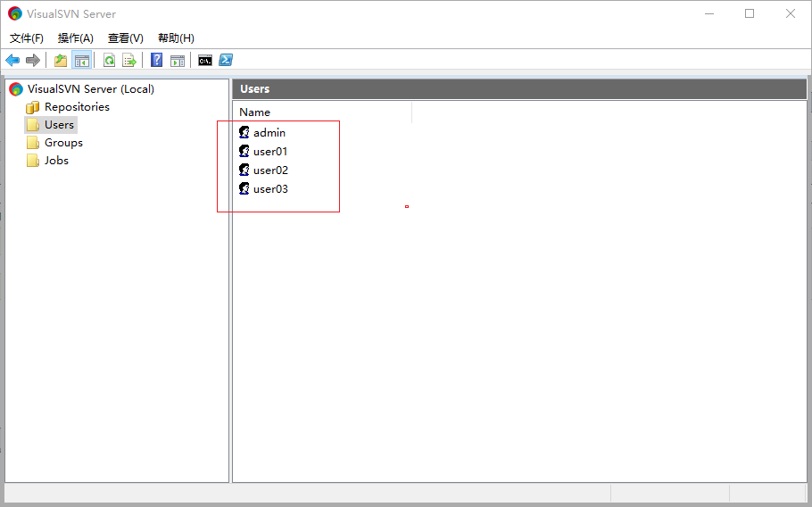Click the Repositories database icon
Screen dimensions: 812x507
33,107
